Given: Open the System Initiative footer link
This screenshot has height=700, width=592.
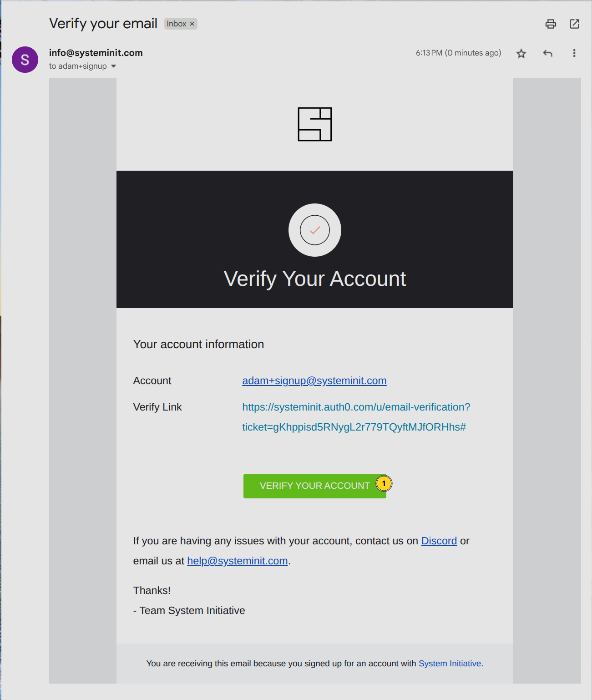Looking at the screenshot, I should (x=450, y=664).
